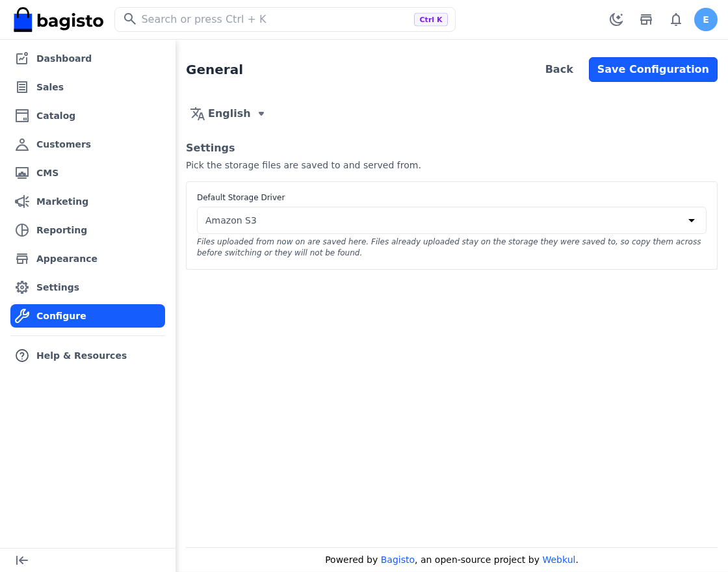This screenshot has height=572, width=728.
Task: Click the English dropdown arrow
Action: tap(261, 114)
